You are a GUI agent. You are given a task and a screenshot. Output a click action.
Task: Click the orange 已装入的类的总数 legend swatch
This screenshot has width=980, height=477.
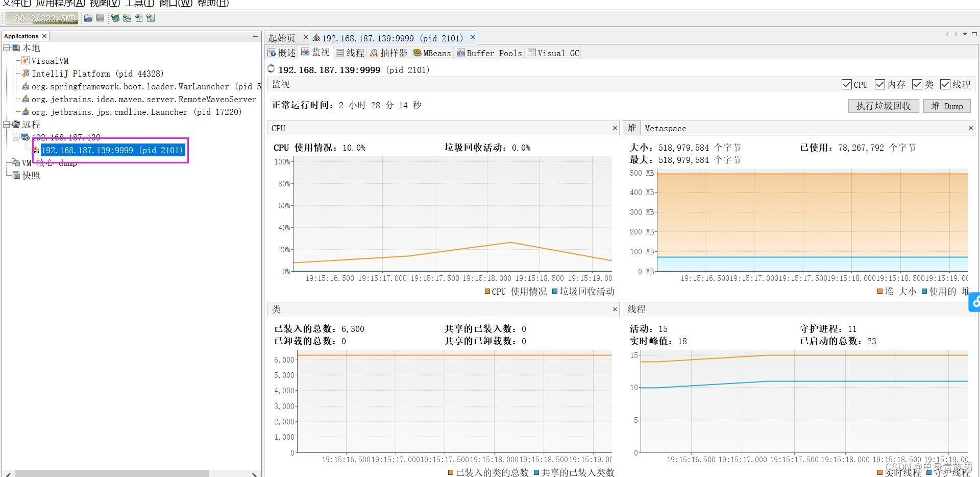tap(451, 472)
